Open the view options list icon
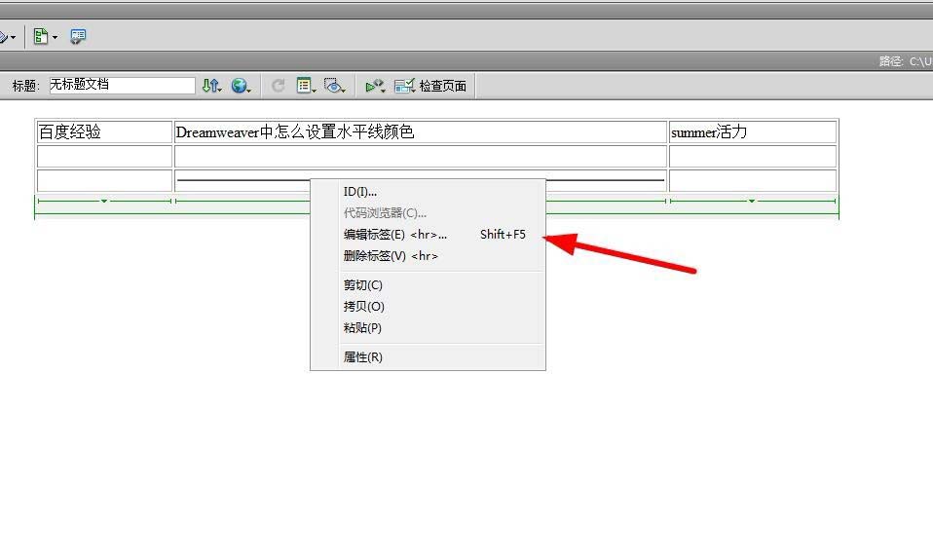The height and width of the screenshot is (560, 933). (306, 86)
